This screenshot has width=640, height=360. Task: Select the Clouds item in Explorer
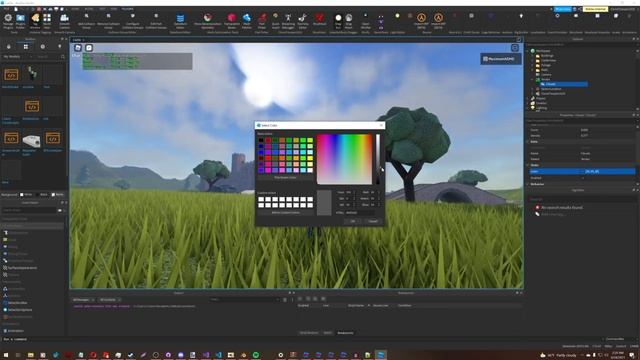563,84
